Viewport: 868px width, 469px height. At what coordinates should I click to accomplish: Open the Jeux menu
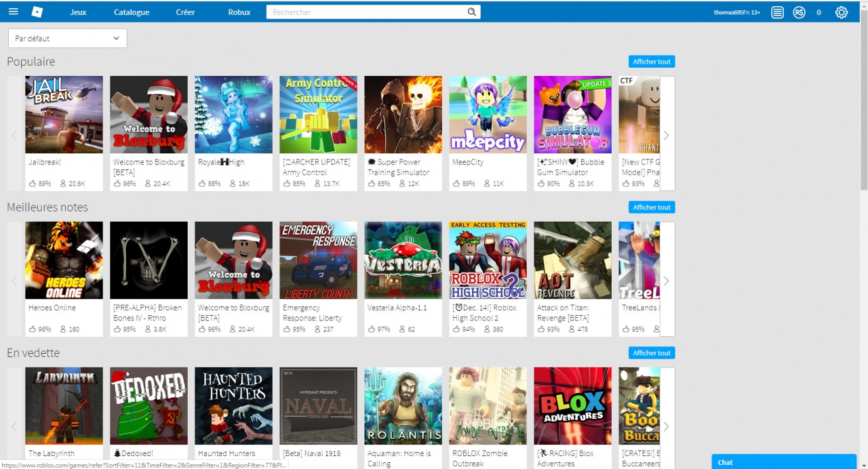(x=78, y=12)
